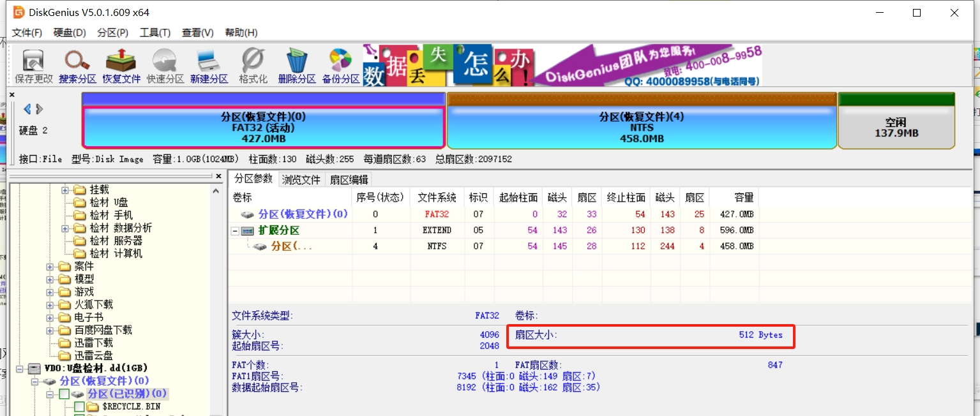
Task: Click the $RECYCLE.BIN folder icon
Action: [93, 406]
